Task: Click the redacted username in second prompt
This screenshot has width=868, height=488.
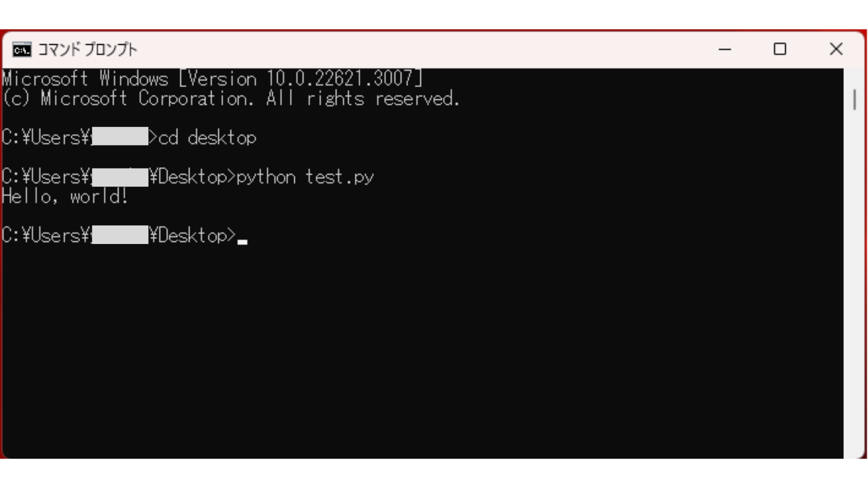Action: [120, 177]
